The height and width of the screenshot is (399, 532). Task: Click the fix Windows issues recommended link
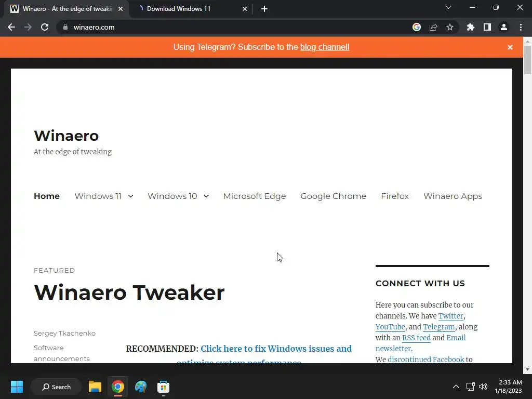pyautogui.click(x=276, y=349)
